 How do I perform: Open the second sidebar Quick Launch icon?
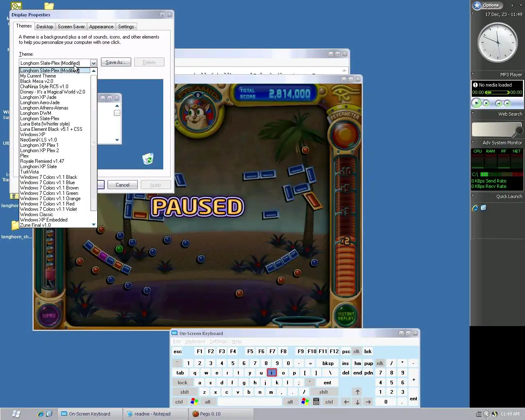click(x=484, y=208)
